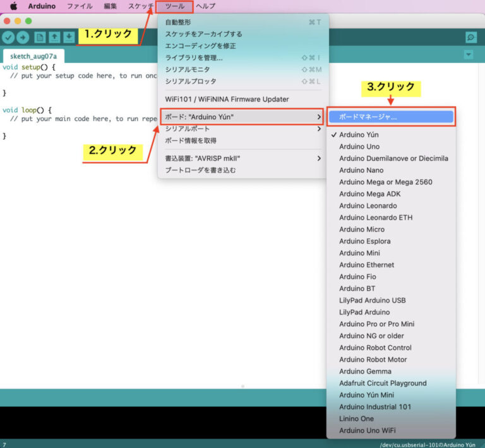
Task: Open WiFi101 / WiFiNINA Firmware Updater
Action: tap(227, 99)
